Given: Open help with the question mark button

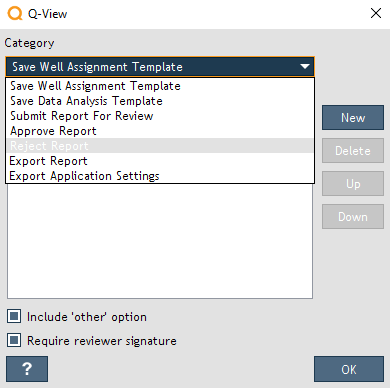Looking at the screenshot, I should click(x=27, y=369).
